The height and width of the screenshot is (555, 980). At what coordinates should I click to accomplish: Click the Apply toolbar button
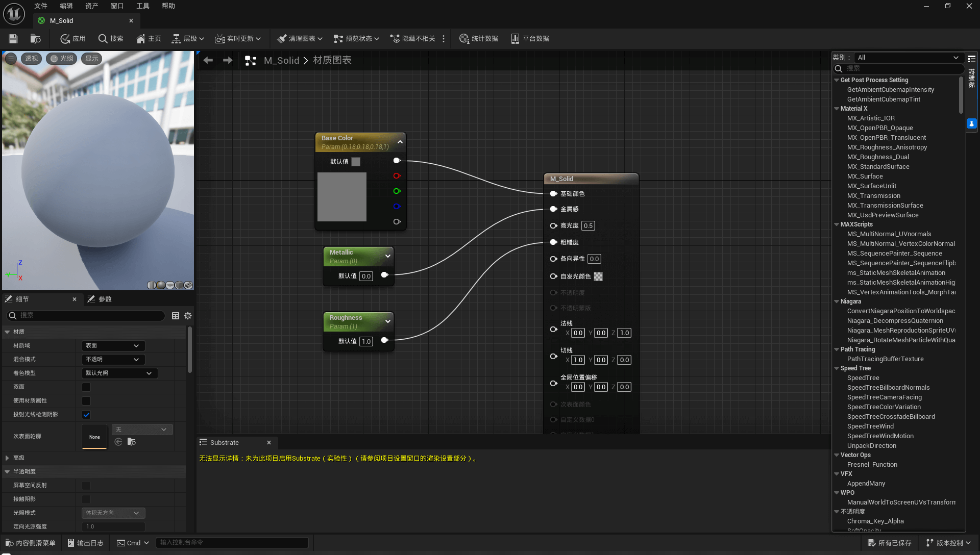click(x=73, y=39)
